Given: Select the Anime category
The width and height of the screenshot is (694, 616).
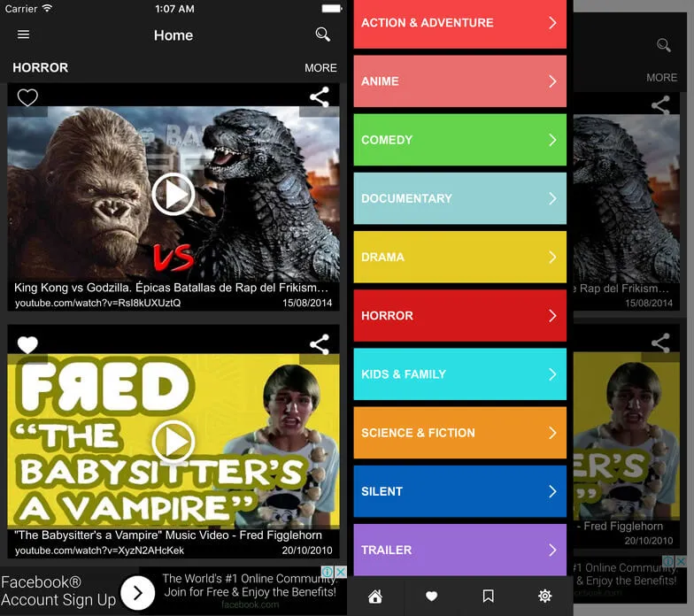Looking at the screenshot, I should 460,81.
